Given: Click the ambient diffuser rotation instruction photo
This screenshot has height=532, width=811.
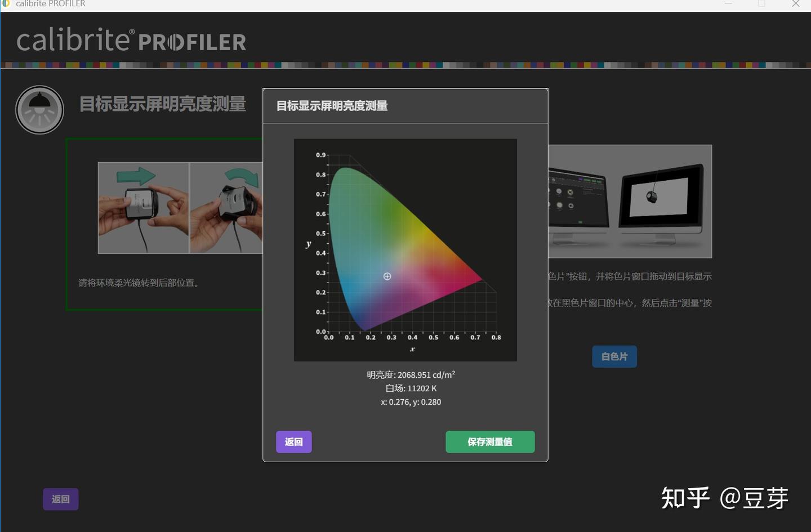Looking at the screenshot, I should [x=180, y=208].
